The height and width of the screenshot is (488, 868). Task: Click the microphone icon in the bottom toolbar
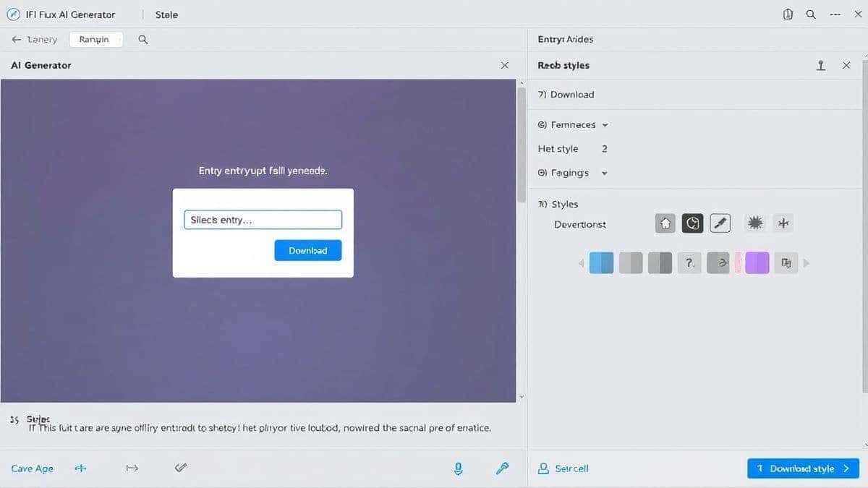[x=458, y=468]
